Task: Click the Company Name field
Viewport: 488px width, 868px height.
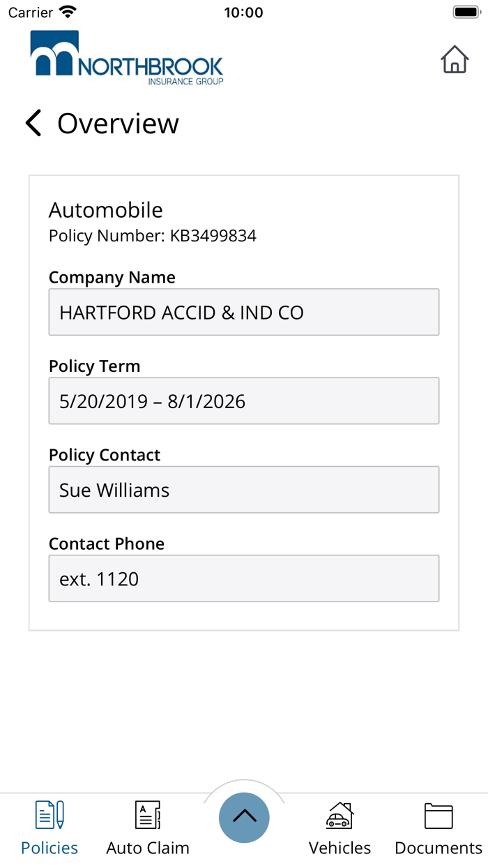Action: (x=244, y=312)
